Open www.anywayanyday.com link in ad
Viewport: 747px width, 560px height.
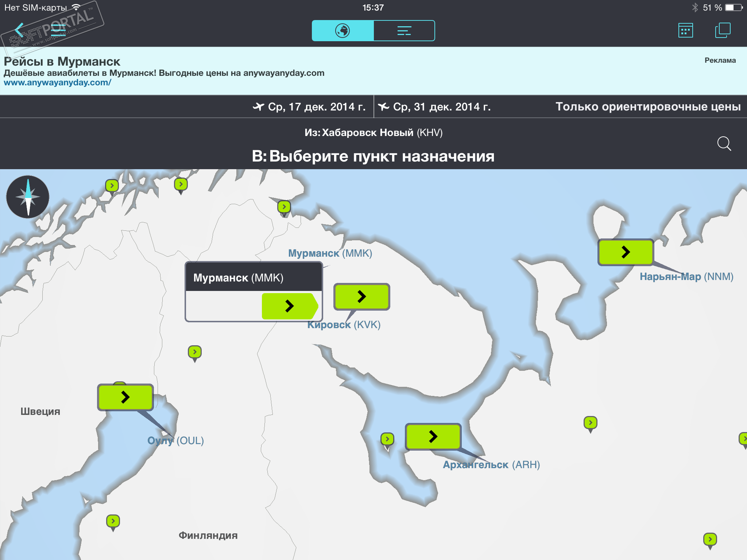tap(57, 83)
